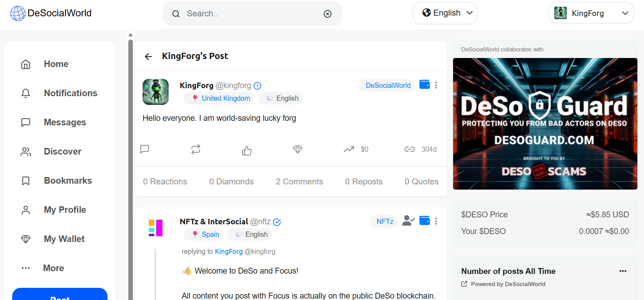
Task: Open the English language dropdown
Action: 445,13
